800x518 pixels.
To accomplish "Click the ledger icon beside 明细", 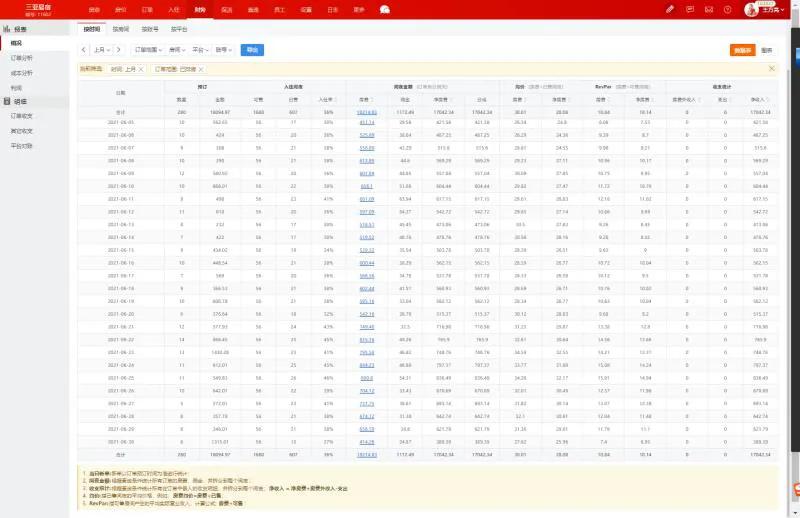I will 7,101.
